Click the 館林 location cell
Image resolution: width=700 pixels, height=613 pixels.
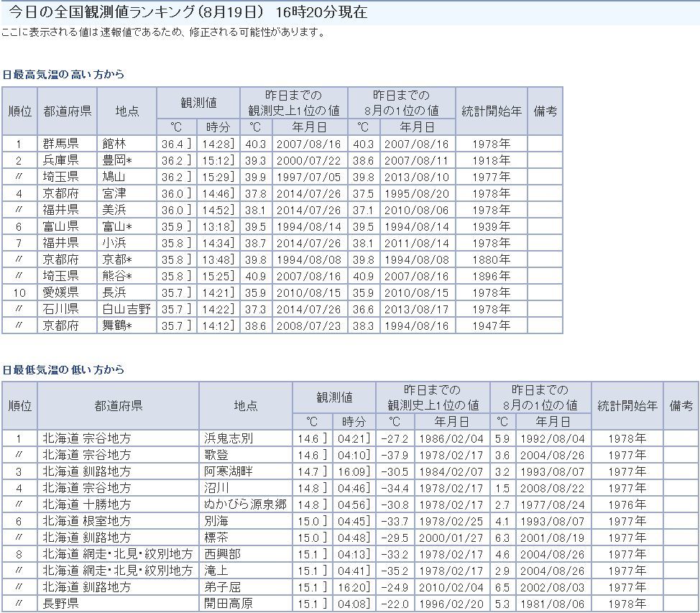click(114, 144)
